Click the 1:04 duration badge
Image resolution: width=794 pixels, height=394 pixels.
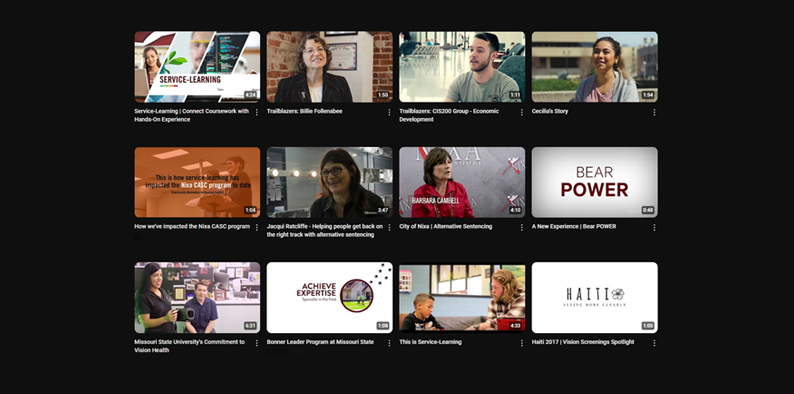(x=250, y=210)
